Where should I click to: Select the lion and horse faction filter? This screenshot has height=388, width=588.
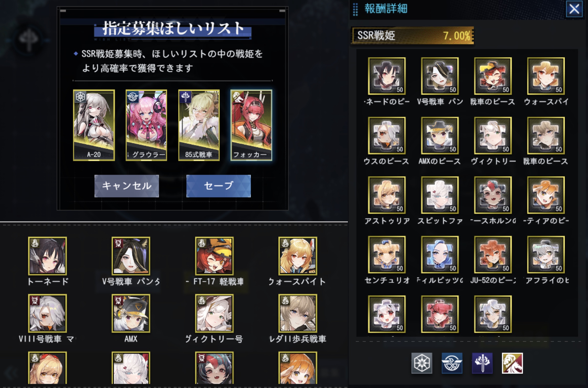512,363
